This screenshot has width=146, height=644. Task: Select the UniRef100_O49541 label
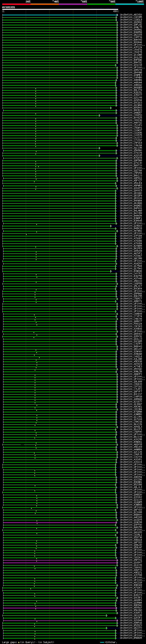[x=131, y=30]
